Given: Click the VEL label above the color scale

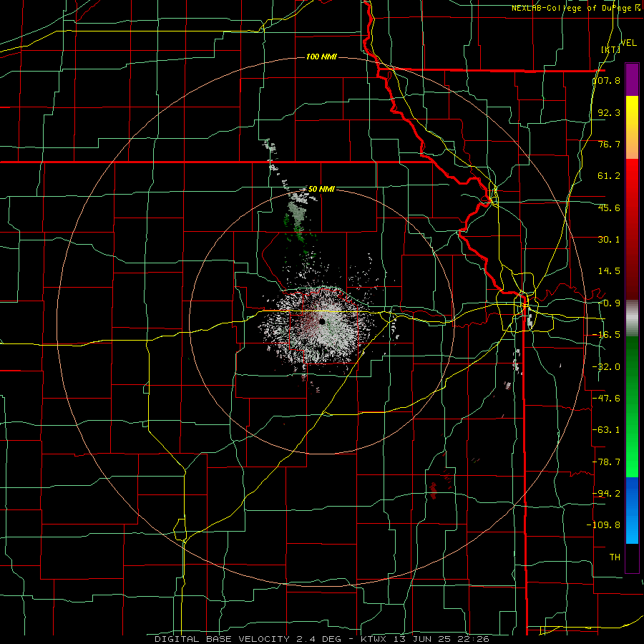Looking at the screenshot, I should click(x=628, y=43).
